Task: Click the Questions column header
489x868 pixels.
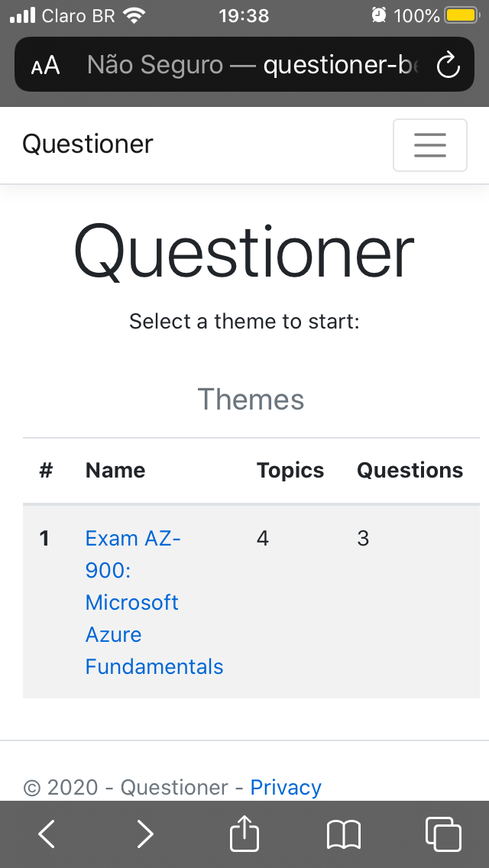Action: pyautogui.click(x=410, y=471)
